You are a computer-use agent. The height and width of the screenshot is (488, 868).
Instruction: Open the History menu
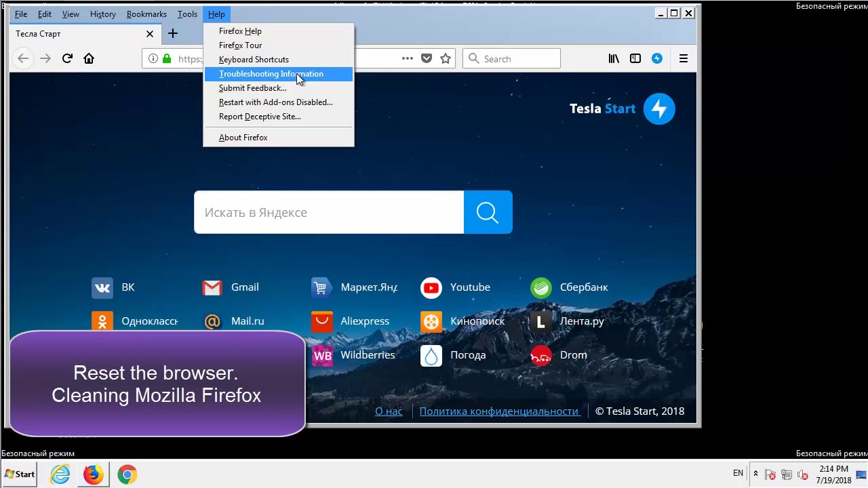pyautogui.click(x=103, y=14)
